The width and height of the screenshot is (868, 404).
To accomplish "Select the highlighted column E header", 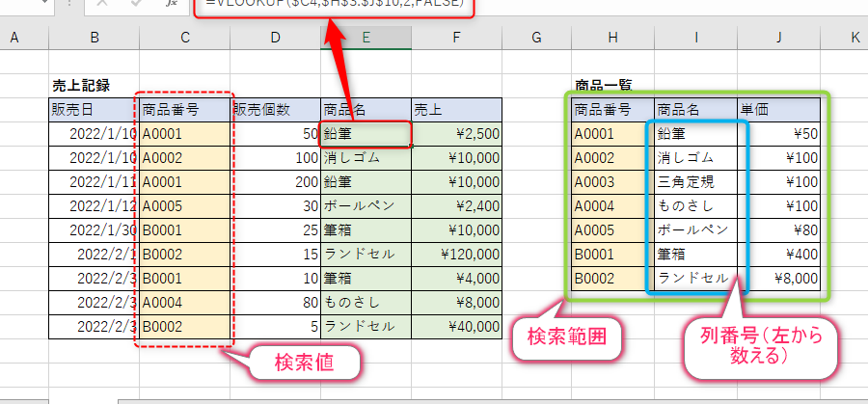I will pyautogui.click(x=366, y=38).
